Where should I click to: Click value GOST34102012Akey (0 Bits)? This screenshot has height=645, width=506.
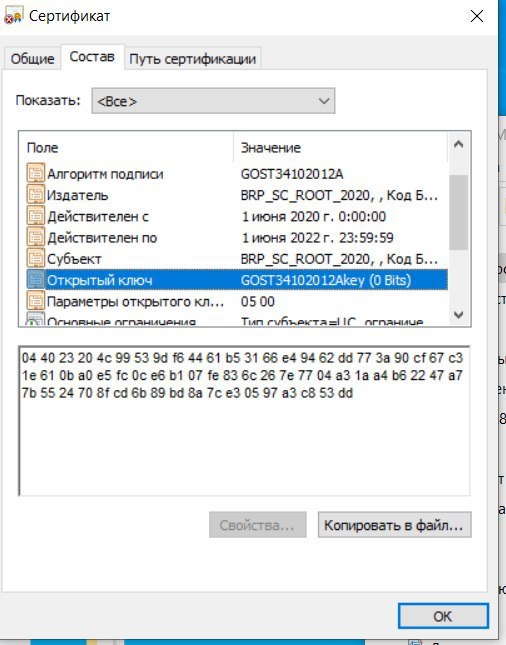pos(326,280)
